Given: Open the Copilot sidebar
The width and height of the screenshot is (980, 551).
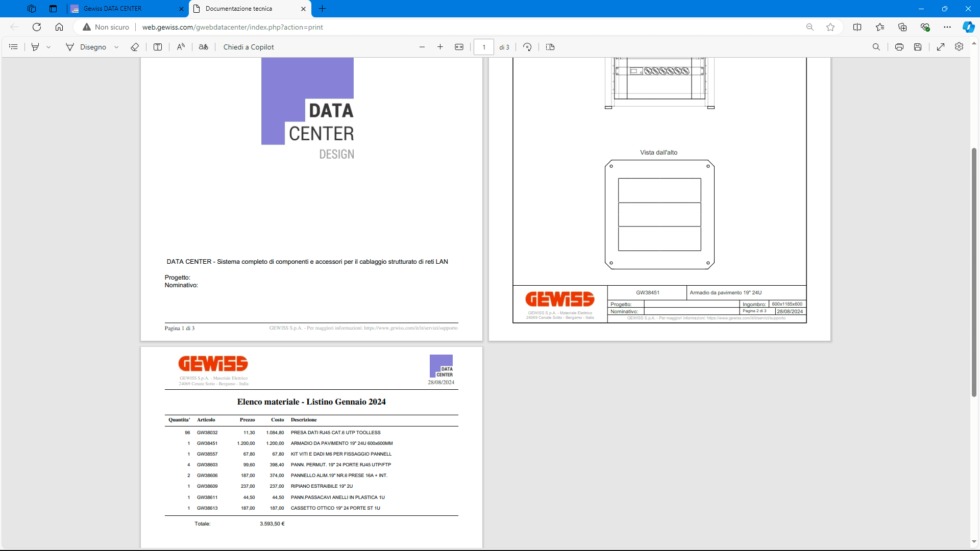Looking at the screenshot, I should pyautogui.click(x=968, y=27).
